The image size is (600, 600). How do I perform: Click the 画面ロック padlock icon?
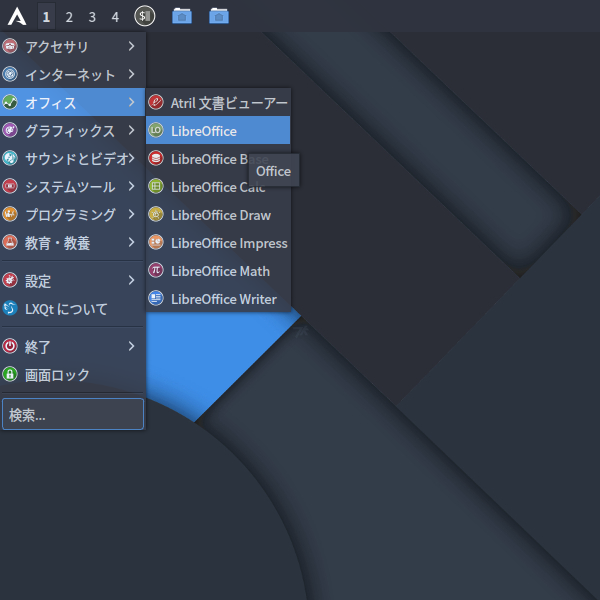(x=10, y=374)
